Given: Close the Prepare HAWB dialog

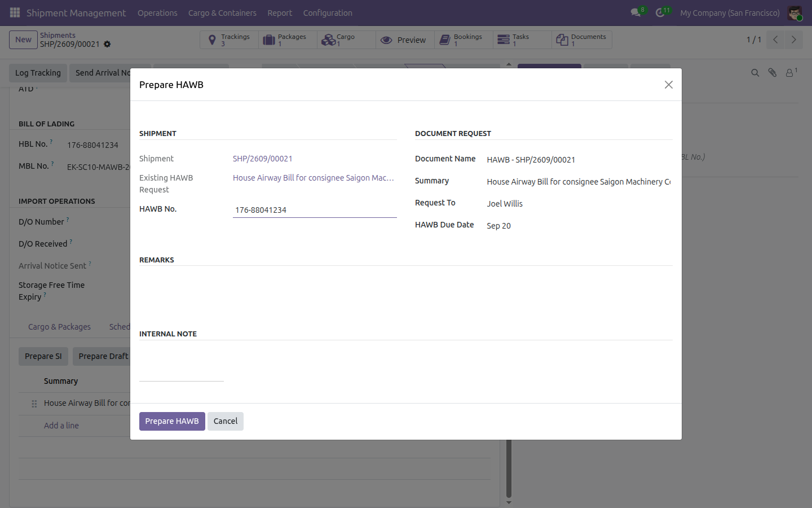Looking at the screenshot, I should 669,85.
